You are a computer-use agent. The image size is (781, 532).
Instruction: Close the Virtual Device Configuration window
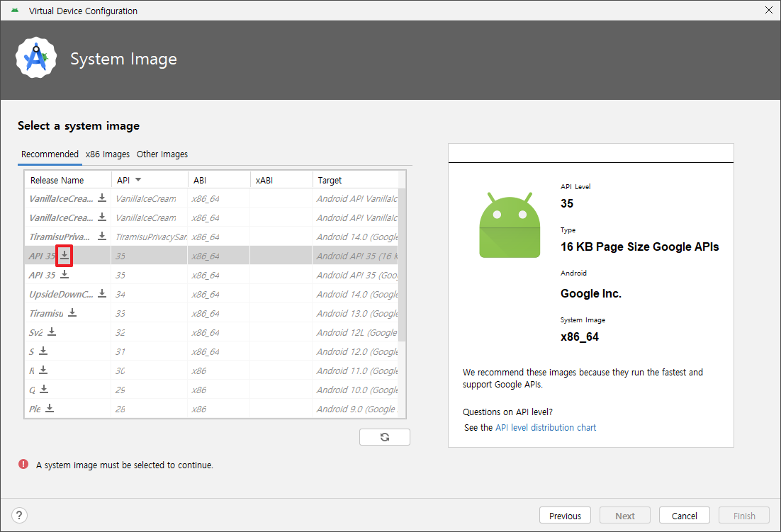[768, 10]
